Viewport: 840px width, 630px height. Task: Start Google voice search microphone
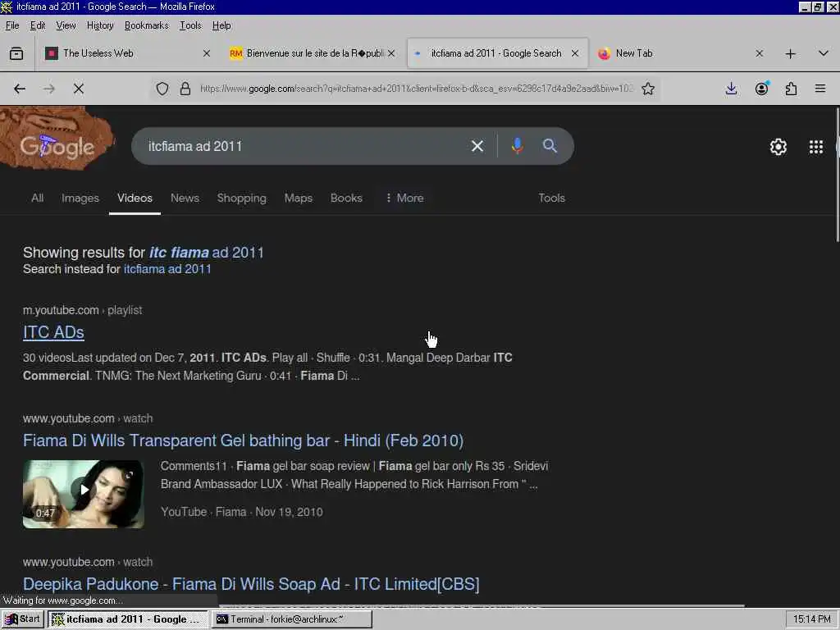pos(517,146)
